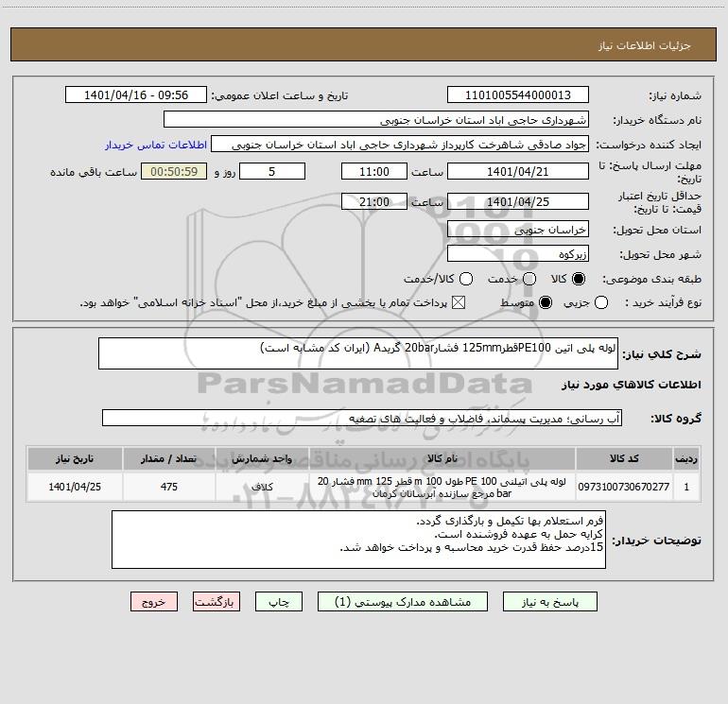Click the بازگشت back button
Viewport: 728px width, 704px height.
(x=217, y=602)
